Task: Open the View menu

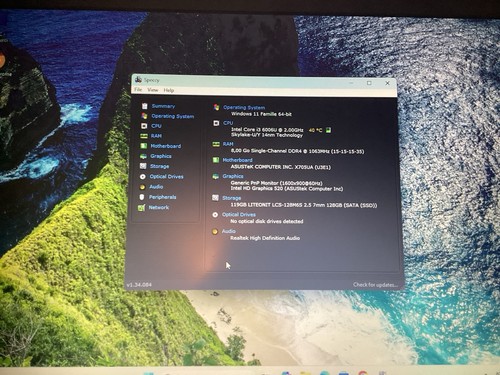Action: point(153,90)
